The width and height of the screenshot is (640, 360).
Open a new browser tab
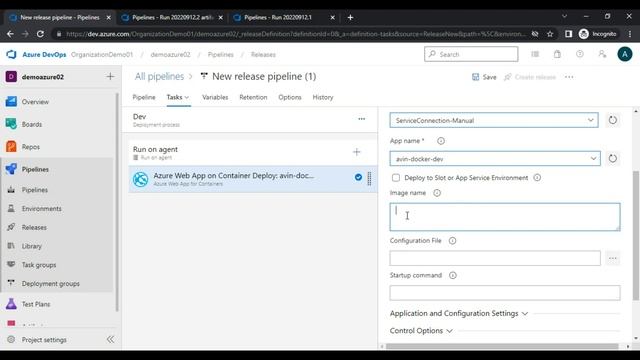[350, 18]
